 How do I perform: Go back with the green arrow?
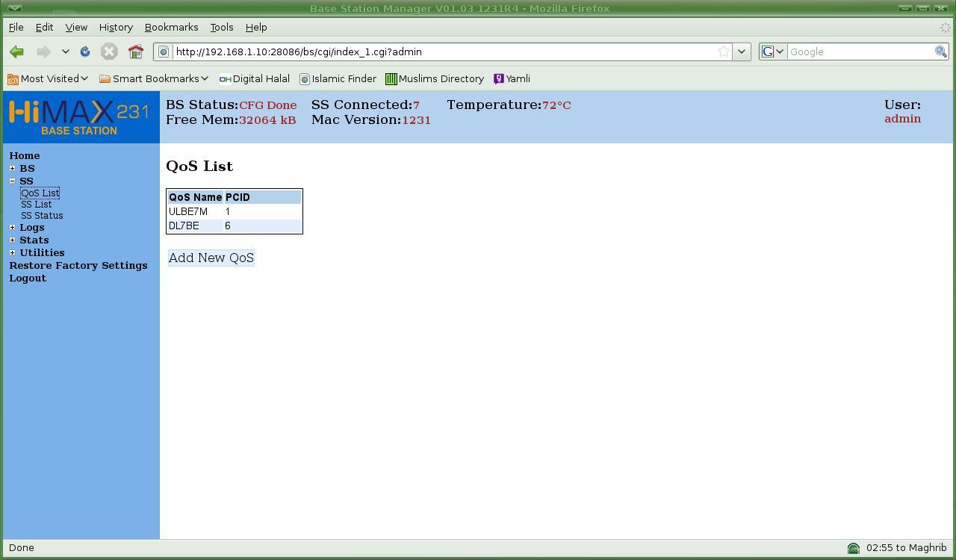(x=16, y=52)
